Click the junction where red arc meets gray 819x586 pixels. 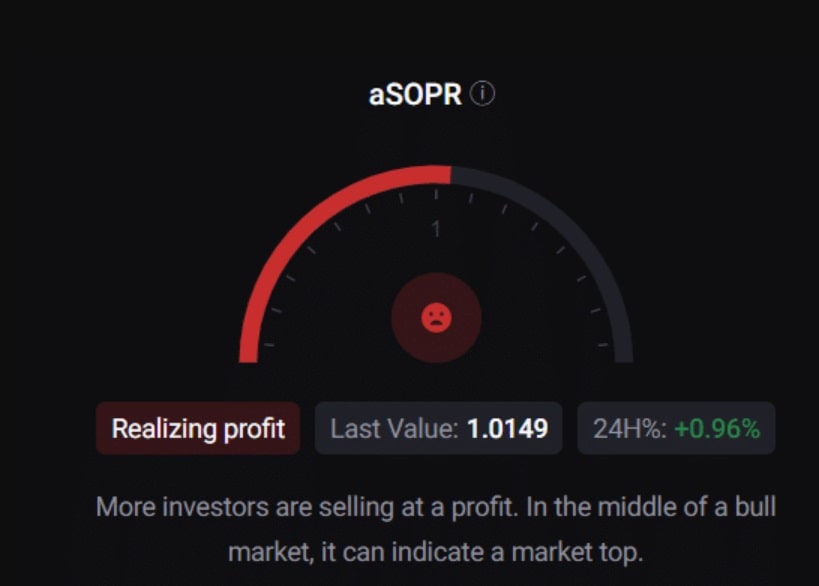click(451, 175)
